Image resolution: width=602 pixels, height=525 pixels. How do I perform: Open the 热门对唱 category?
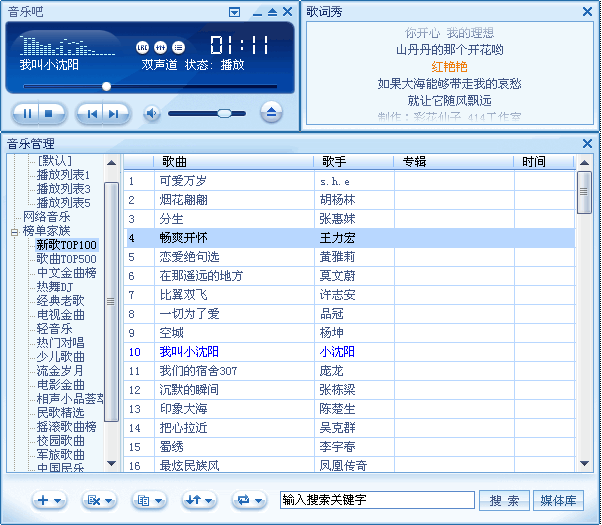coord(60,343)
